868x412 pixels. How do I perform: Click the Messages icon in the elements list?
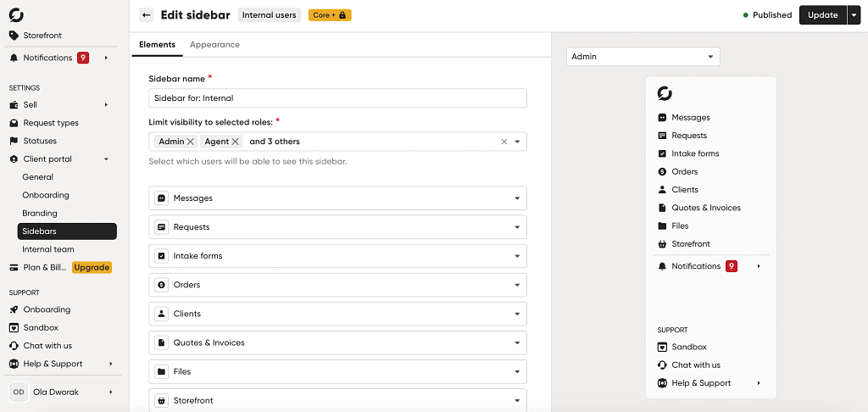[162, 198]
